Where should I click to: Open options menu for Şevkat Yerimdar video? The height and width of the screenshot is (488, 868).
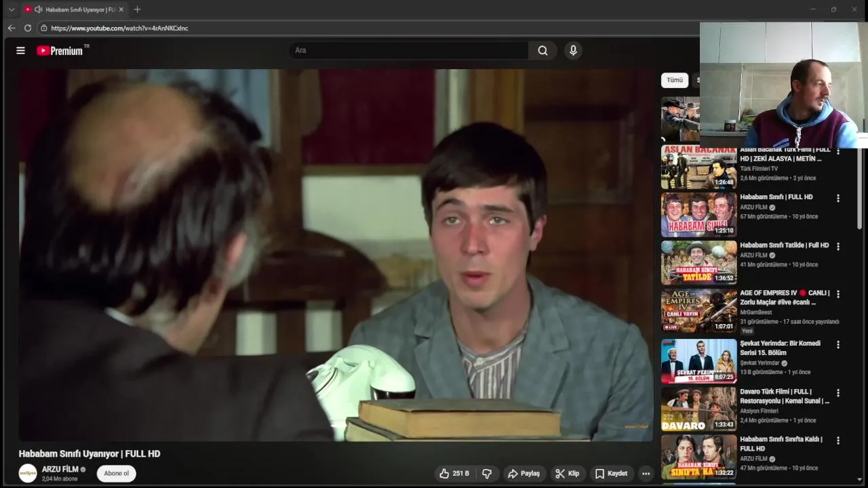click(838, 344)
